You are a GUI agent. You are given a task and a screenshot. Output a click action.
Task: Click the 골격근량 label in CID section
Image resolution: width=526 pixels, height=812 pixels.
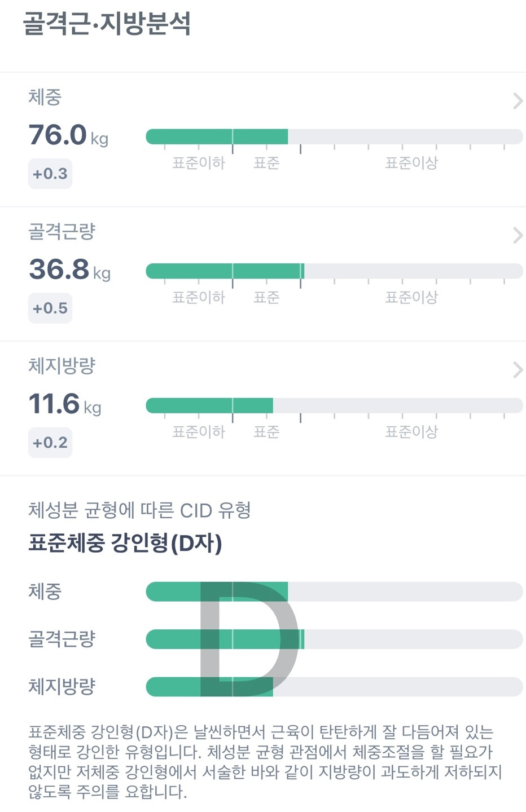click(x=62, y=639)
